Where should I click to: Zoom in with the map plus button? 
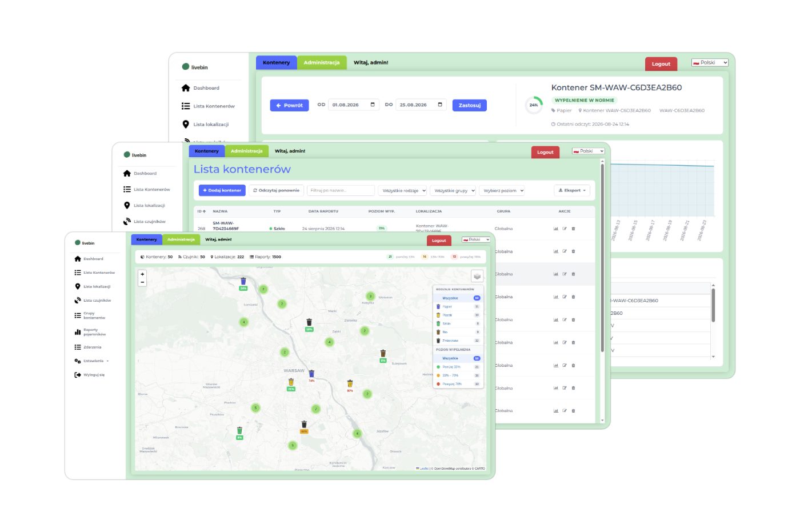click(142, 274)
